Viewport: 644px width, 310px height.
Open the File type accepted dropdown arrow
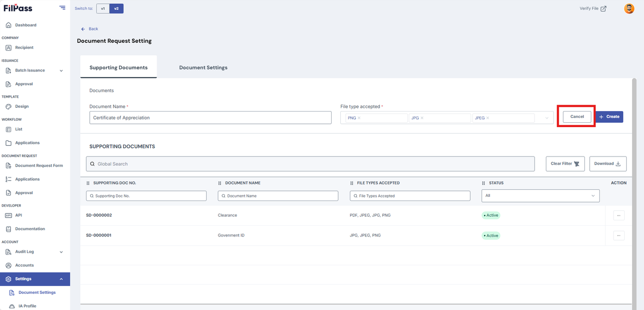[547, 118]
